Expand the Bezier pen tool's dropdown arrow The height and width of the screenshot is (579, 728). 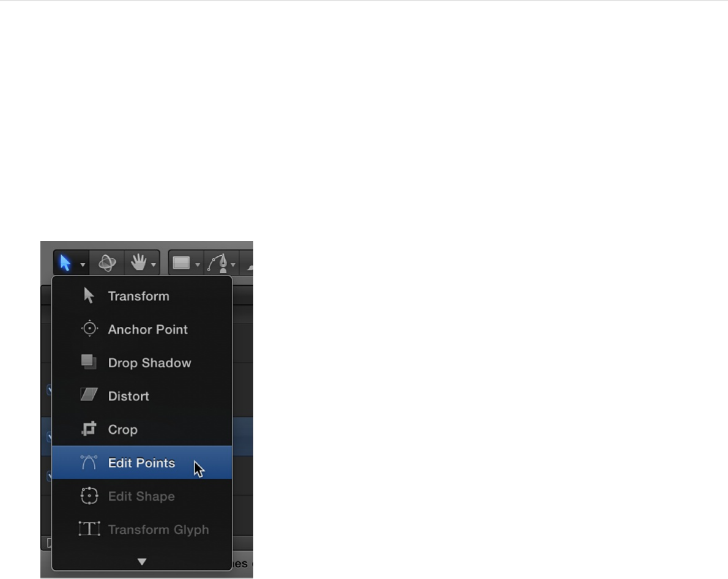(233, 265)
